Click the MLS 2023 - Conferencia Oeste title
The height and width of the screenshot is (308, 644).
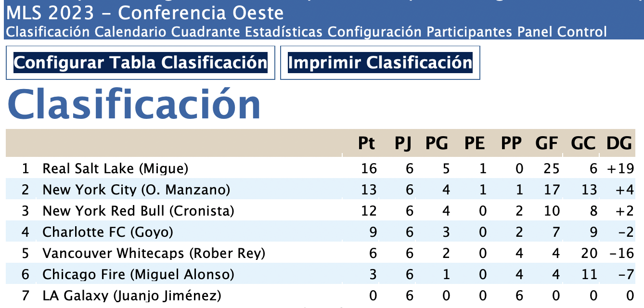[x=144, y=13]
